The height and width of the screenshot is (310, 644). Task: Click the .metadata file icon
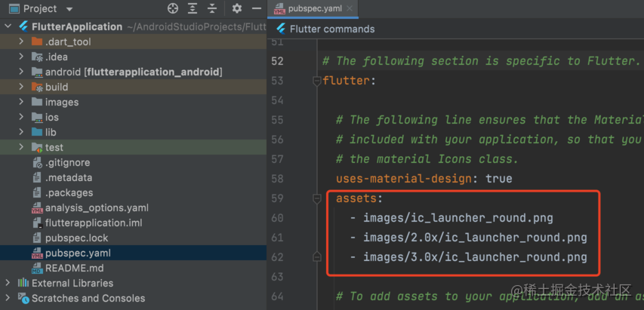click(x=37, y=177)
